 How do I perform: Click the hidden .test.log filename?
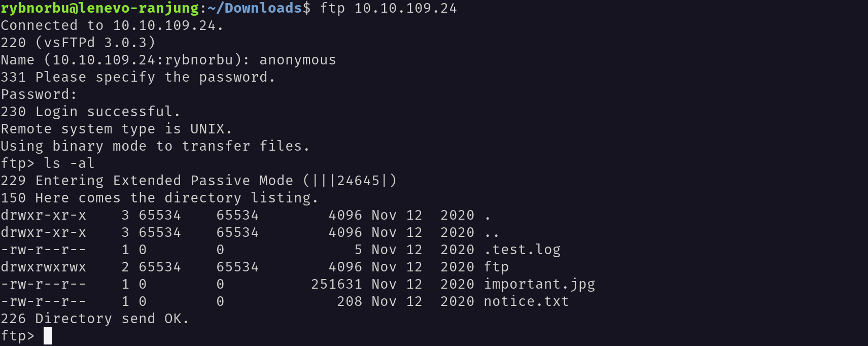522,250
